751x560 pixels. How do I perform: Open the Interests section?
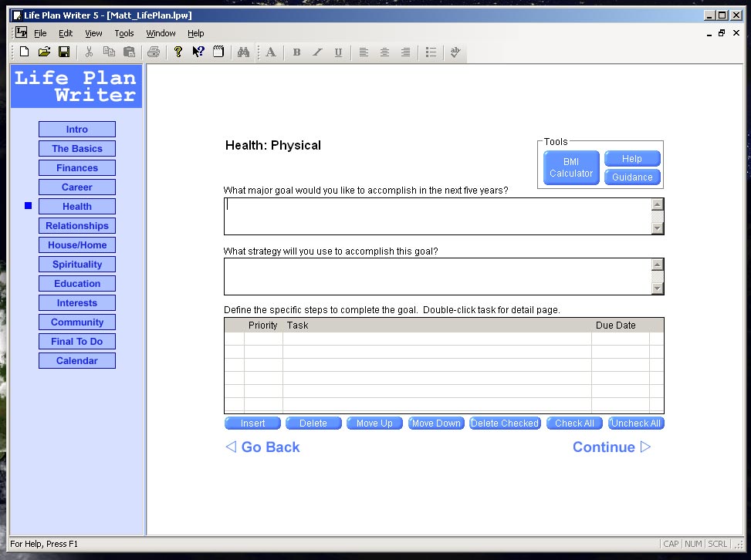point(77,303)
